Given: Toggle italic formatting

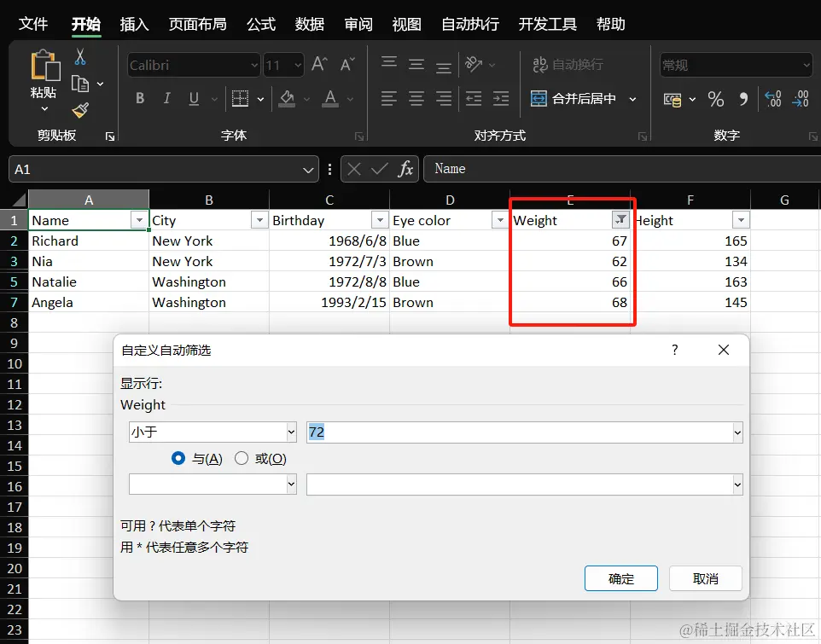Looking at the screenshot, I should point(167,98).
